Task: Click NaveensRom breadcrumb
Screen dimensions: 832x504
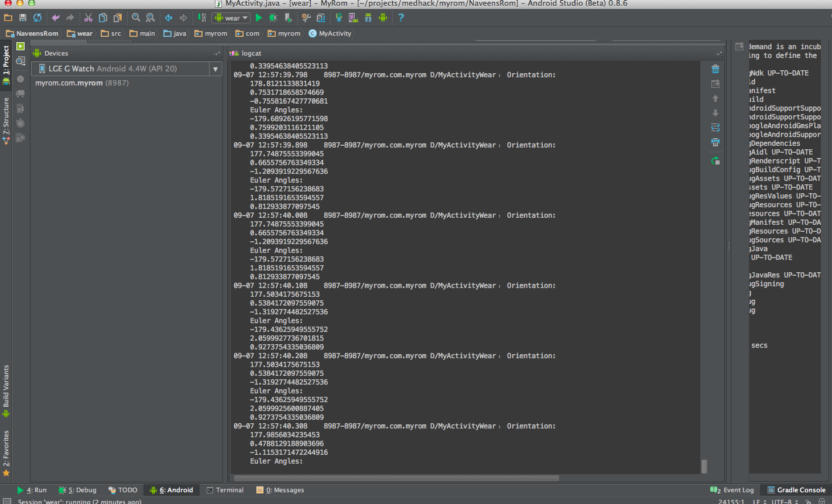Action: 32,33
